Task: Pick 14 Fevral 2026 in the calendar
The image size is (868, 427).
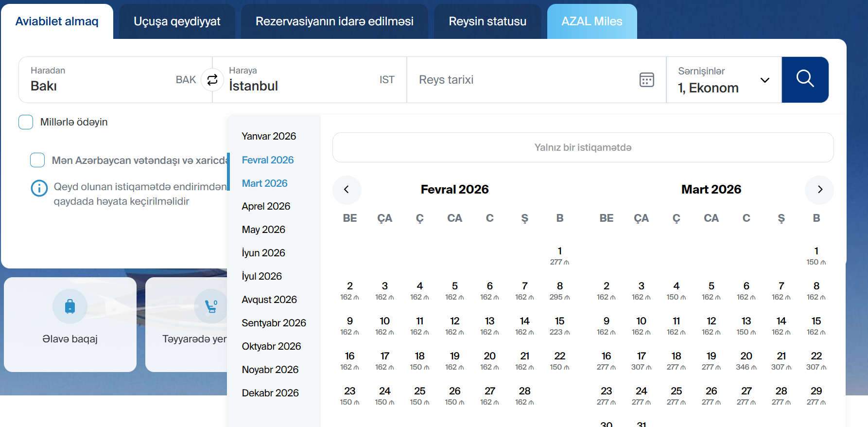Action: (524, 325)
